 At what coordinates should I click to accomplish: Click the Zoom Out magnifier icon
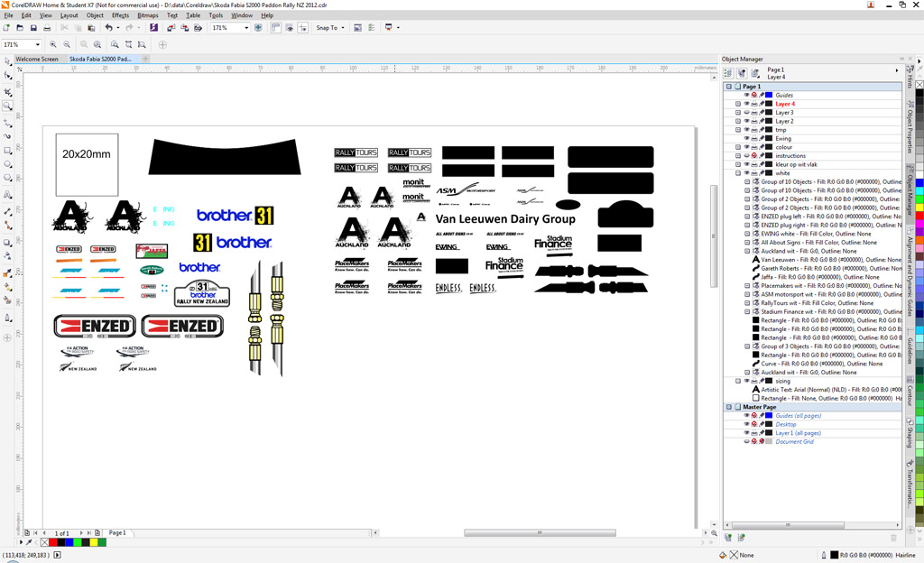(x=67, y=44)
